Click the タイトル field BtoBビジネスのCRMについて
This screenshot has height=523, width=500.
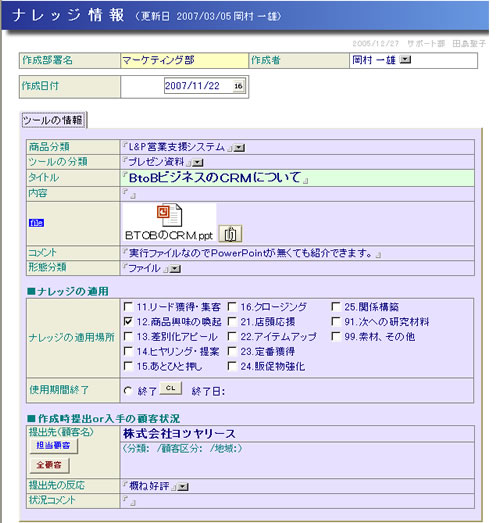click(297, 178)
